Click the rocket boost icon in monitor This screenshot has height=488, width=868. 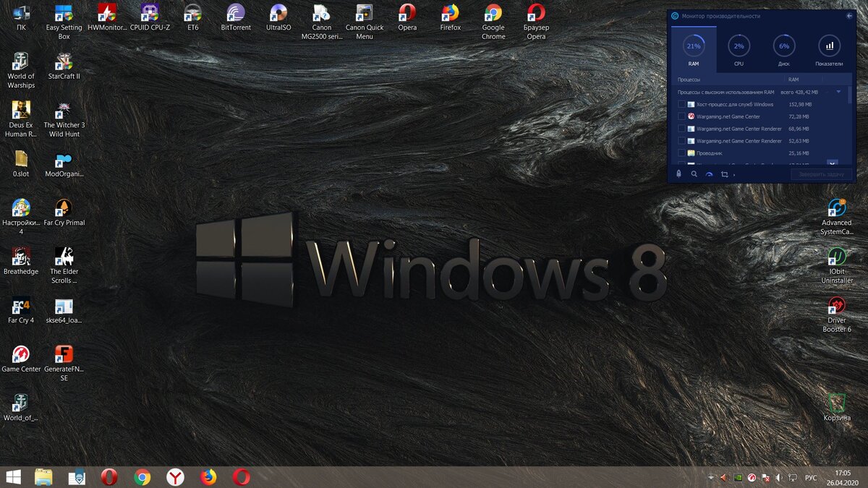[x=678, y=174]
